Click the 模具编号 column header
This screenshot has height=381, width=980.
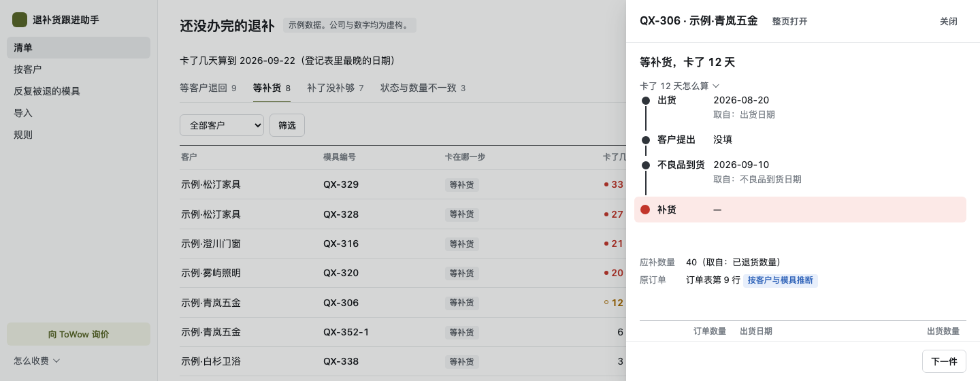coord(340,157)
